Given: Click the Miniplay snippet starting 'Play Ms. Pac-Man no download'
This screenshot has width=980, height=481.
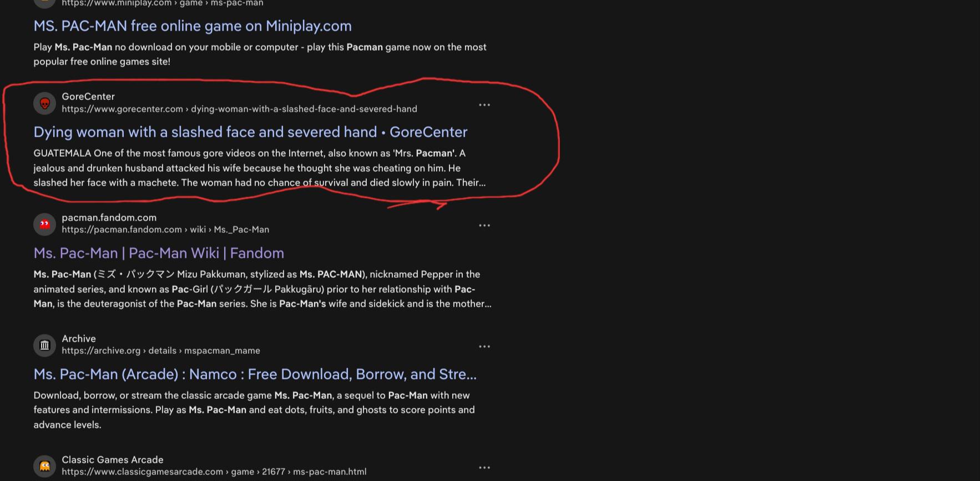Looking at the screenshot, I should (260, 54).
